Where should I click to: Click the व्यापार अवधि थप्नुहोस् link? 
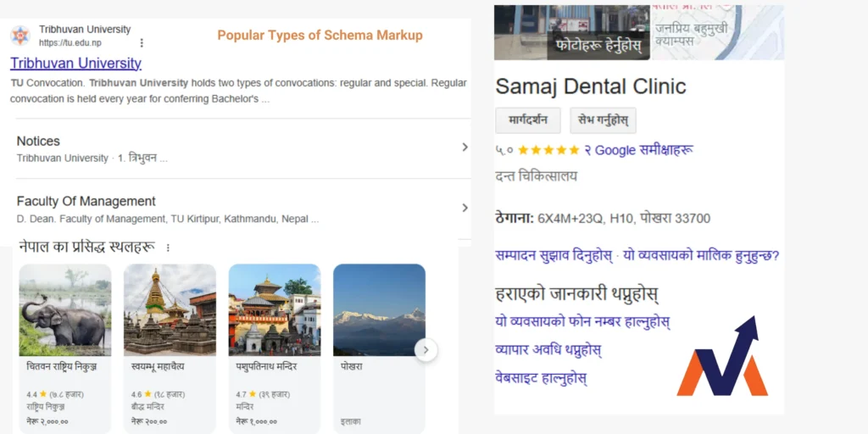tap(548, 350)
